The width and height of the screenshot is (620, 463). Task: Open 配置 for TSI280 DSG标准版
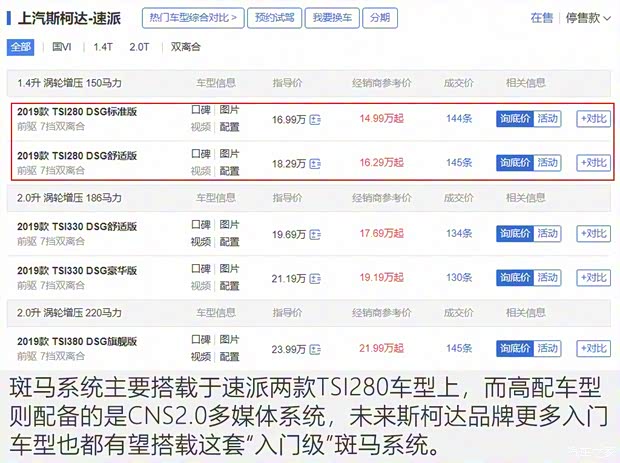click(x=229, y=127)
